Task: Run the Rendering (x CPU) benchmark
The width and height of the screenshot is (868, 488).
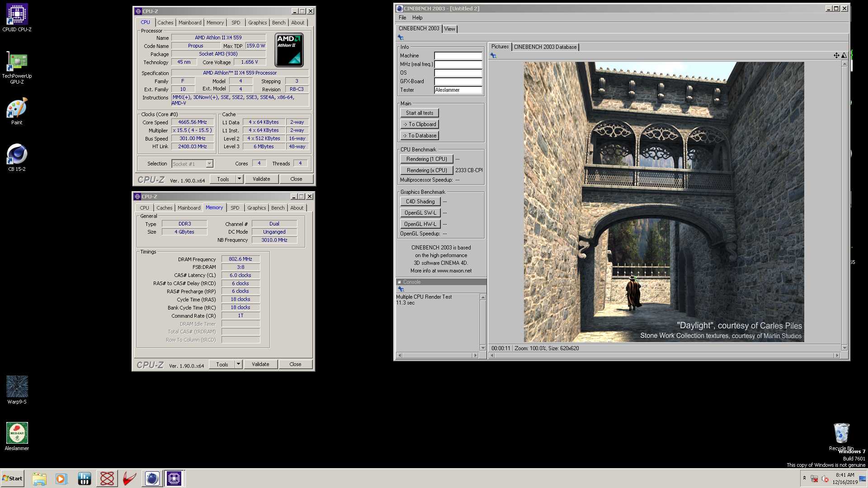Action: 427,170
